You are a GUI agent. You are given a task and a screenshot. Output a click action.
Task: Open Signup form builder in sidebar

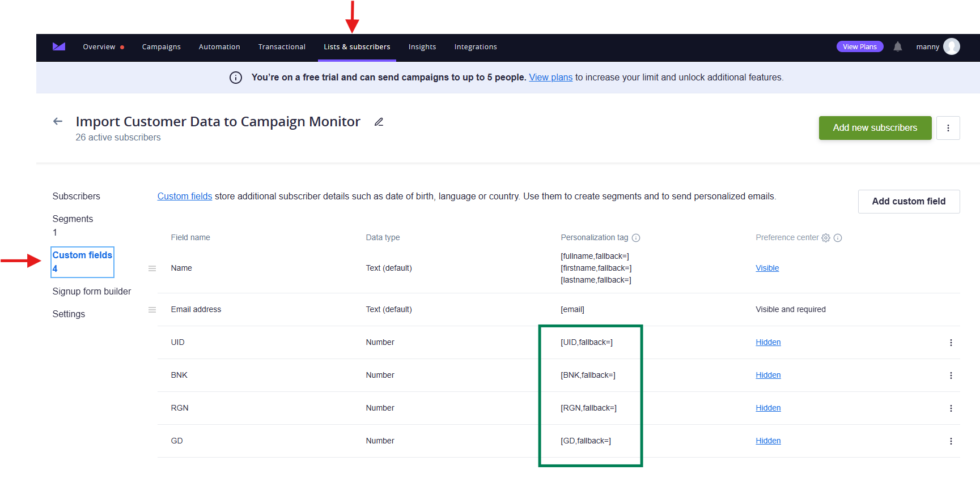click(92, 292)
